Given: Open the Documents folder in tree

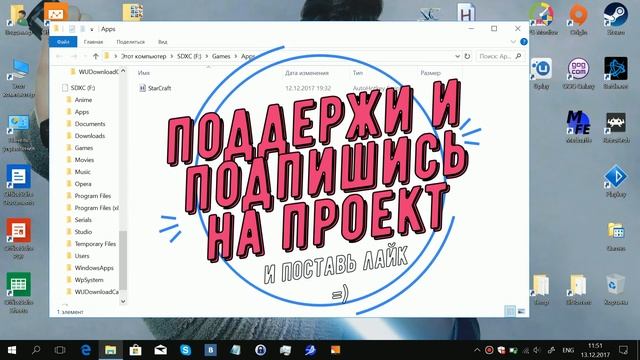Looking at the screenshot, I should click(90, 124).
